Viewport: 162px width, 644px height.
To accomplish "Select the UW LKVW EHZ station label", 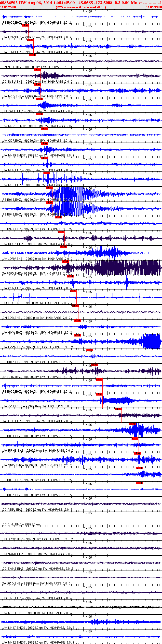I will tap(38, 347).
